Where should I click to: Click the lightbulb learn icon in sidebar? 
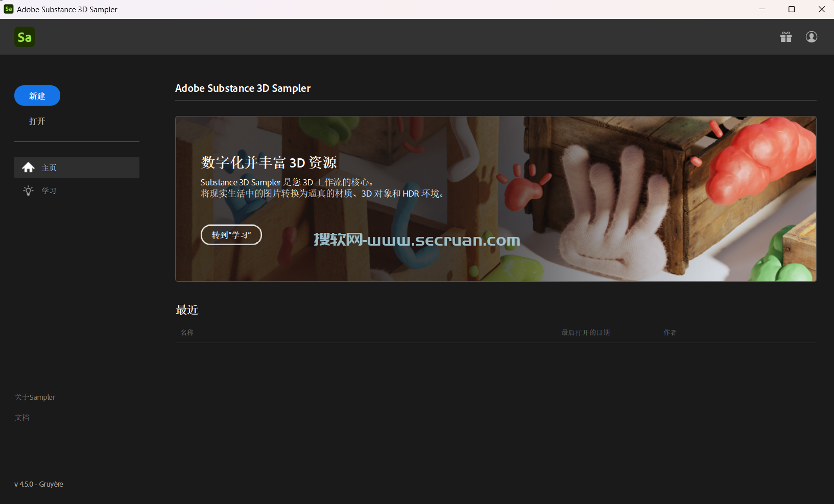coord(29,190)
